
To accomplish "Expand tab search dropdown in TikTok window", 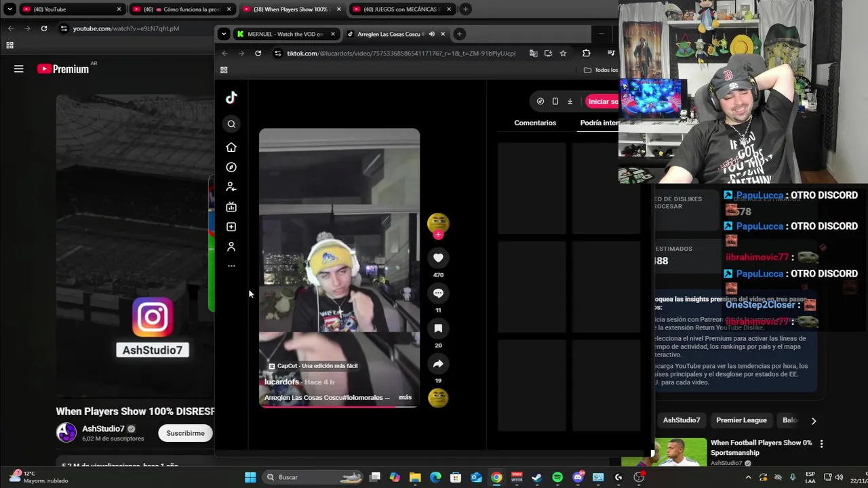I will (224, 34).
